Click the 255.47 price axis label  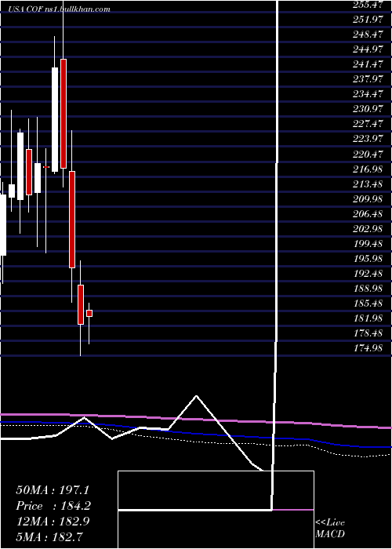pos(368,5)
